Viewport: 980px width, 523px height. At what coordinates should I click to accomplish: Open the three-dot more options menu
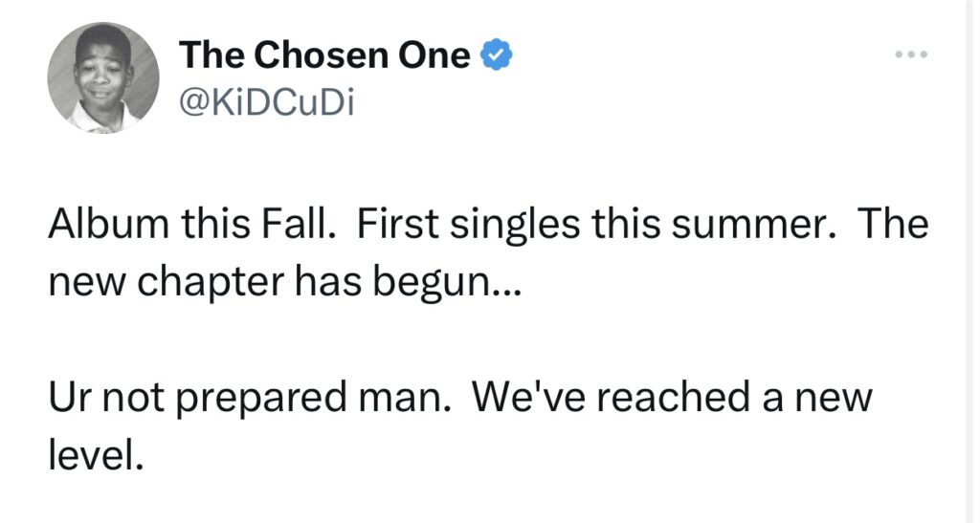click(910, 54)
